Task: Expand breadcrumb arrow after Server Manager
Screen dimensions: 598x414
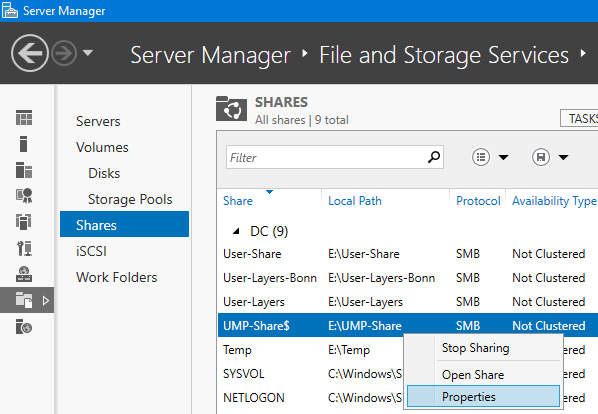Action: tap(304, 53)
